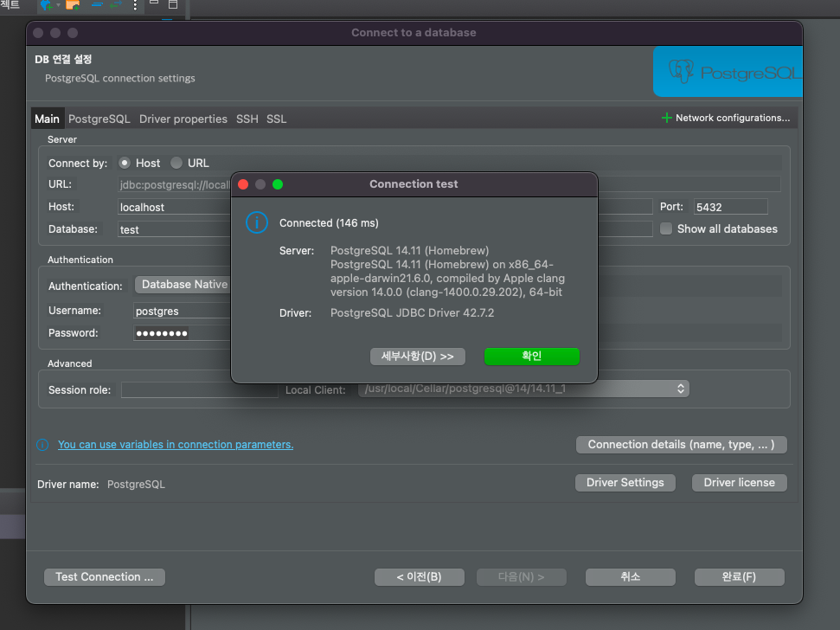Open the Authentication dropdown Database Native
Viewport: 840px width, 630px height.
pos(183,285)
